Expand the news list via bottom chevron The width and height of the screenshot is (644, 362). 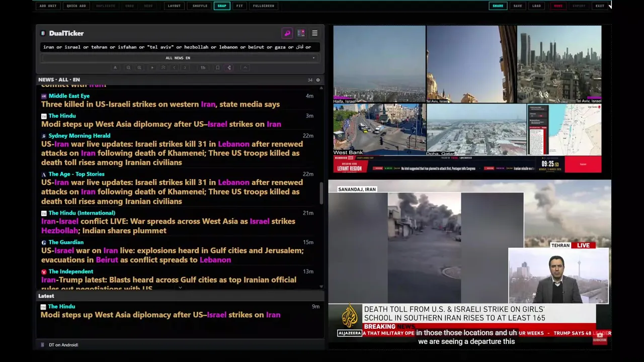[180, 288]
